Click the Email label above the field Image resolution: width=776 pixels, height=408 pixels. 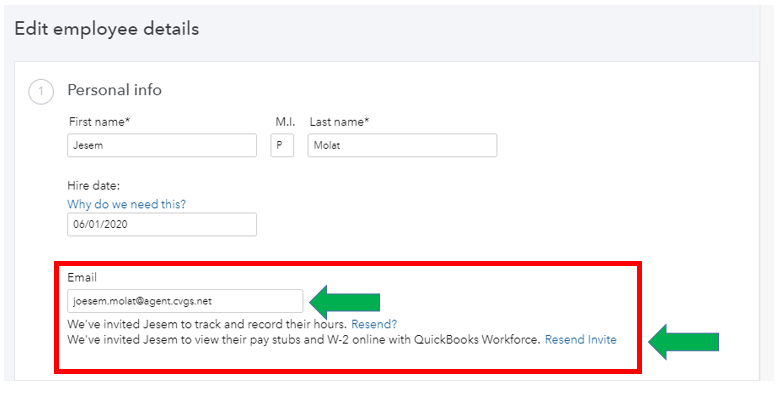(82, 277)
